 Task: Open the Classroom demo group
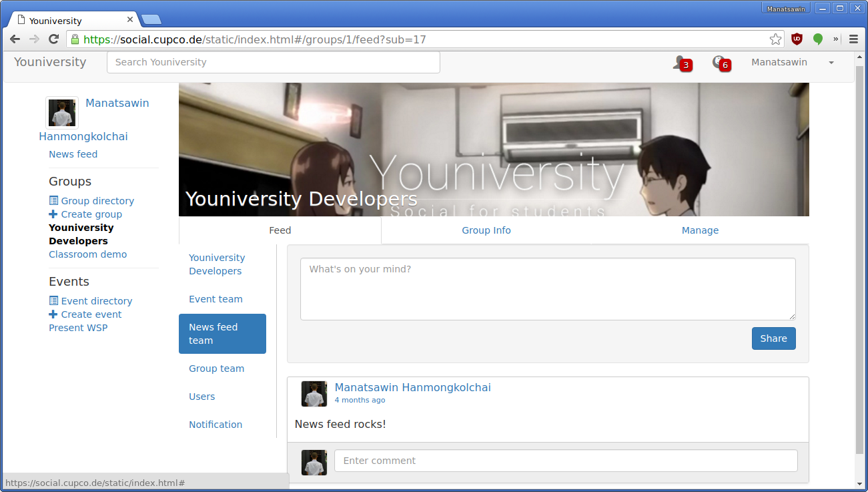pos(87,254)
